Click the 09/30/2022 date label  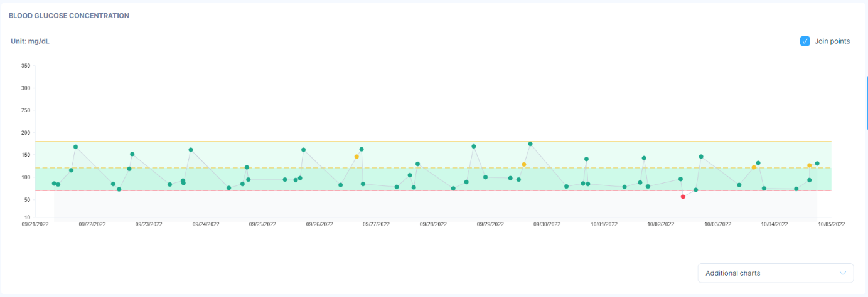[547, 224]
